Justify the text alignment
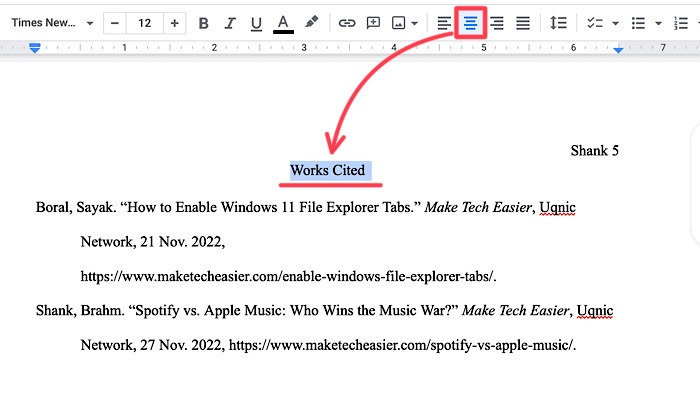This screenshot has width=700, height=400. (523, 23)
